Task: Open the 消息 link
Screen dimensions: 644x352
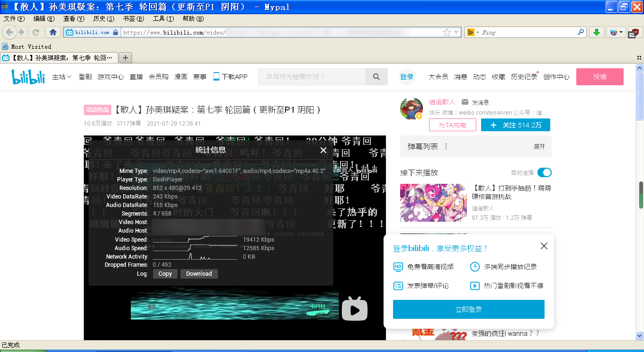Action: pyautogui.click(x=460, y=77)
